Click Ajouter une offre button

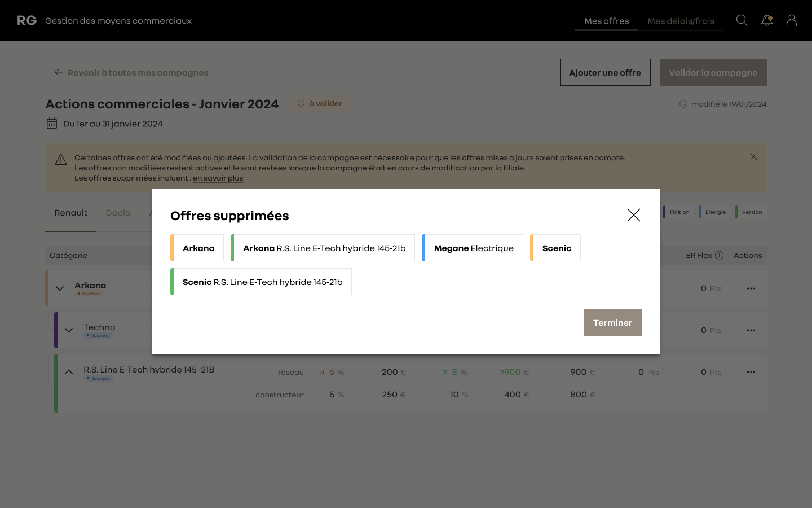pos(605,72)
